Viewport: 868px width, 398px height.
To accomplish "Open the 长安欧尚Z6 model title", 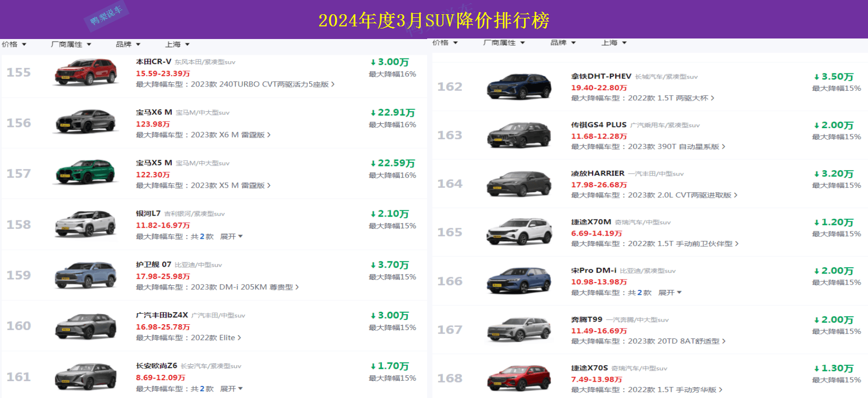I will pyautogui.click(x=156, y=366).
